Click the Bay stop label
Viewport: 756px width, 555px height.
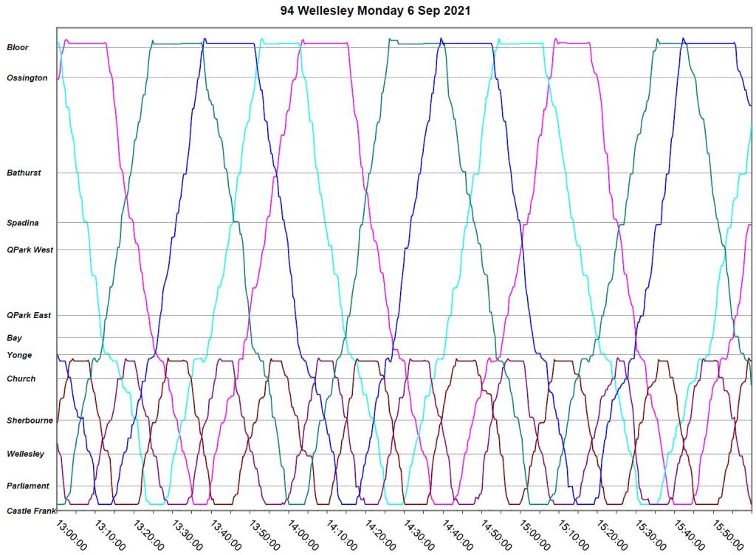tap(14, 337)
